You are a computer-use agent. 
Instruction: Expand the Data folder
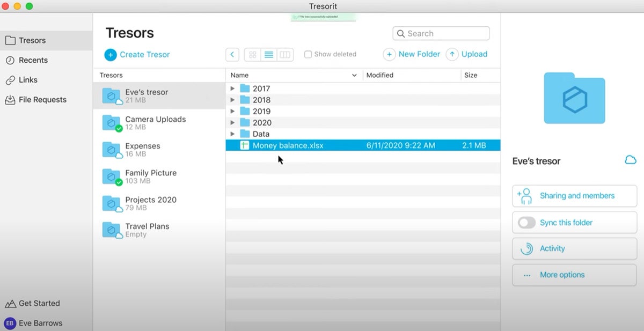232,134
